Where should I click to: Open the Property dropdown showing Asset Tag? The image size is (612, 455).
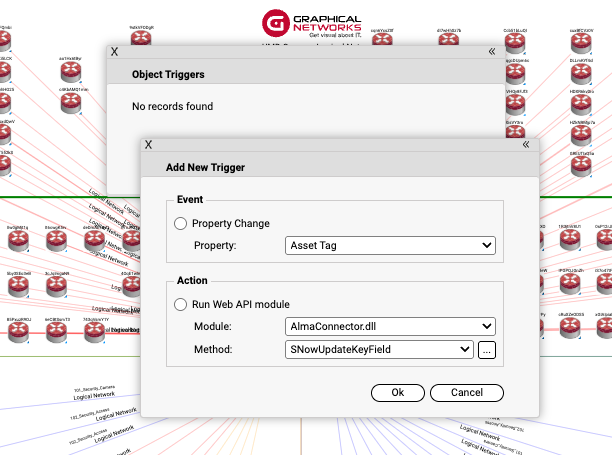click(x=390, y=244)
